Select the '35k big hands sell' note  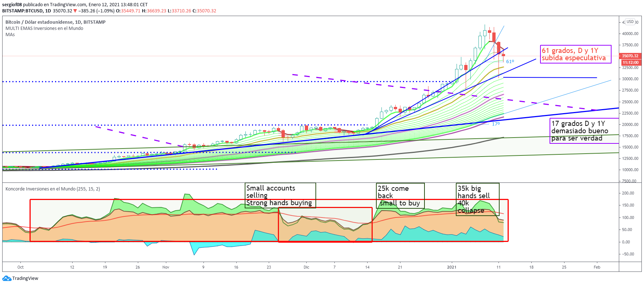(x=477, y=199)
